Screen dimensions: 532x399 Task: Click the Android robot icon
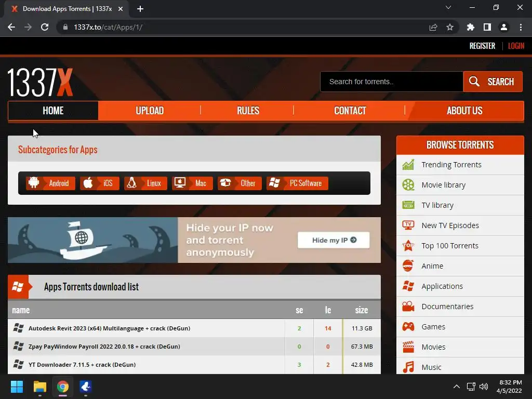pyautogui.click(x=34, y=183)
